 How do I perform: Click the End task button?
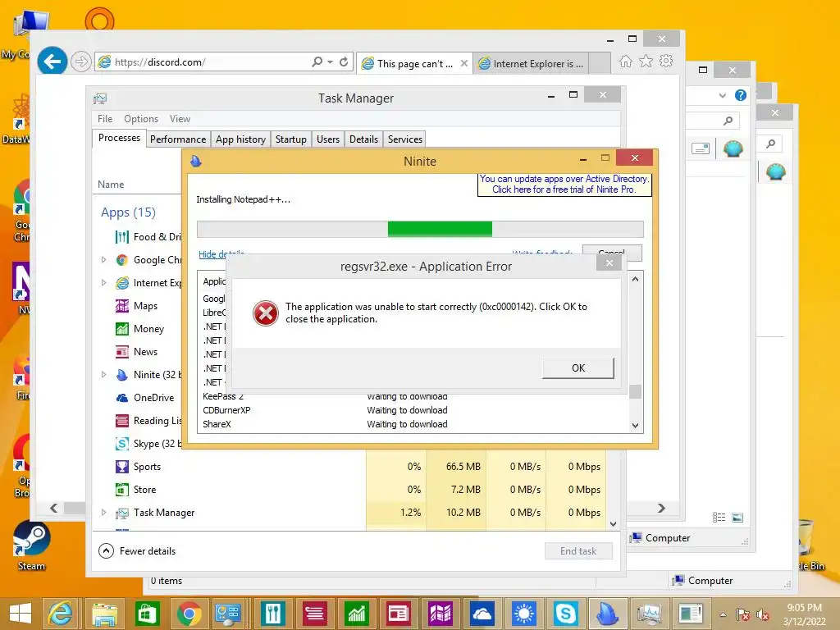coord(578,551)
